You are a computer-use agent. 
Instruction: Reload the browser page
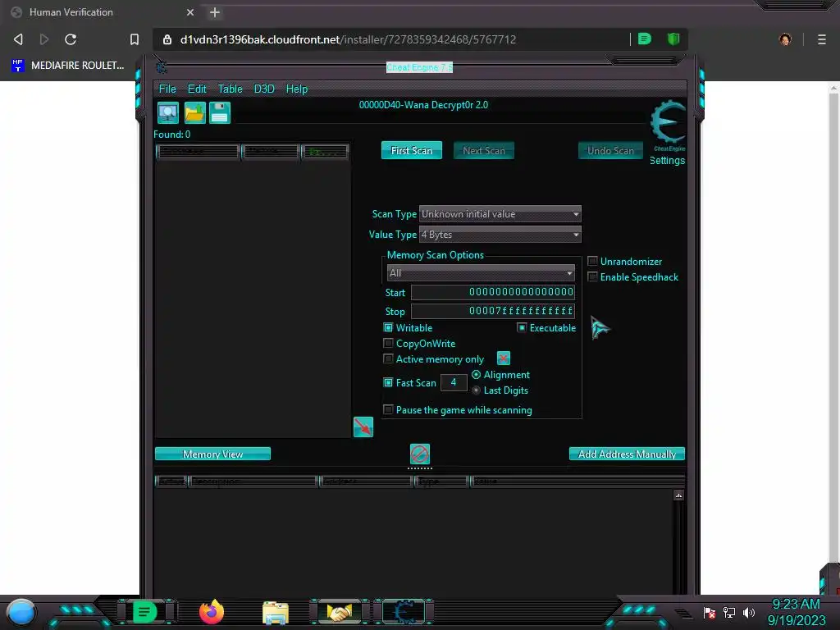click(71, 39)
